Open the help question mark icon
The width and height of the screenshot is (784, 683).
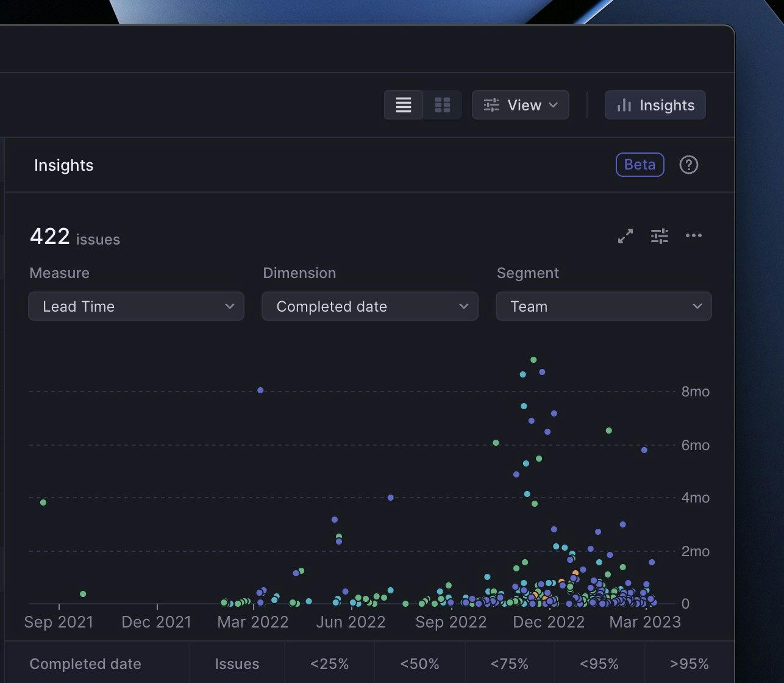point(689,165)
